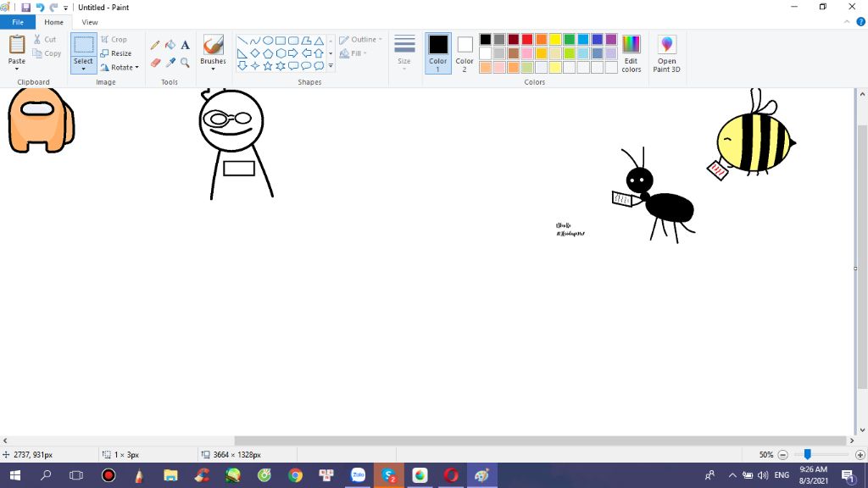This screenshot has width=868, height=488.
Task: Choose the Rectangle shape
Action: click(x=280, y=41)
